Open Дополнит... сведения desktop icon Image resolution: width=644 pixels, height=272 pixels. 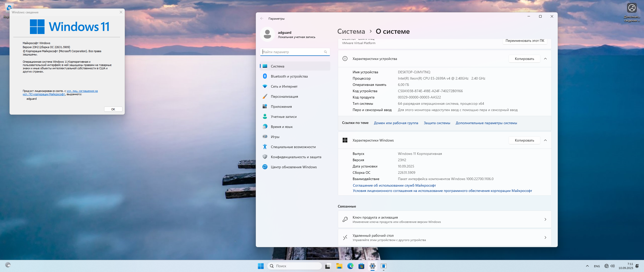pos(632,12)
